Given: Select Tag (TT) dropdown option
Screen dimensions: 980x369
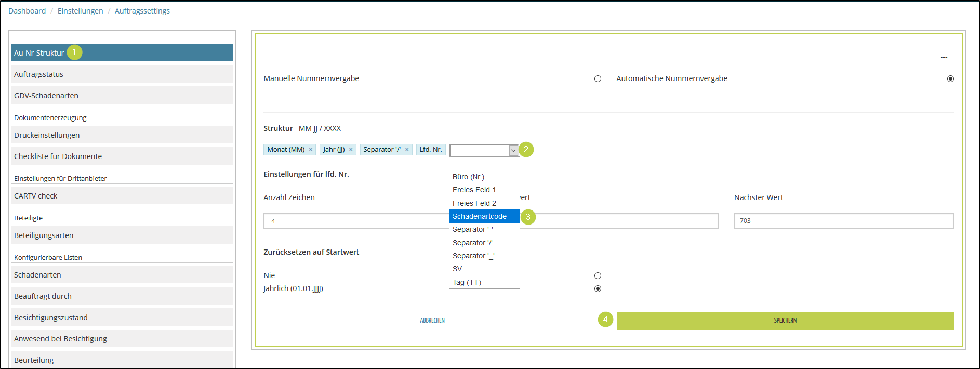Looking at the screenshot, I should pyautogui.click(x=467, y=282).
